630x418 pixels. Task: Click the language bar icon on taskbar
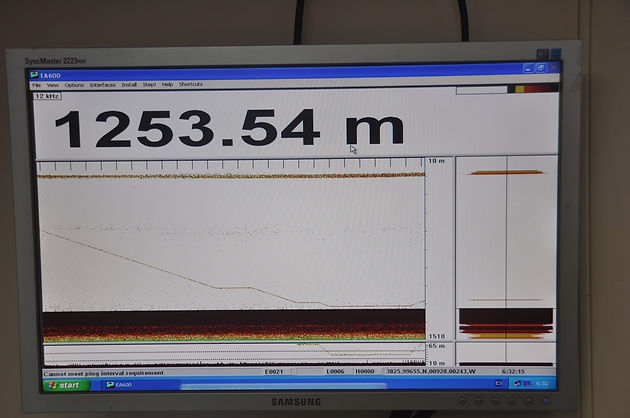499,383
